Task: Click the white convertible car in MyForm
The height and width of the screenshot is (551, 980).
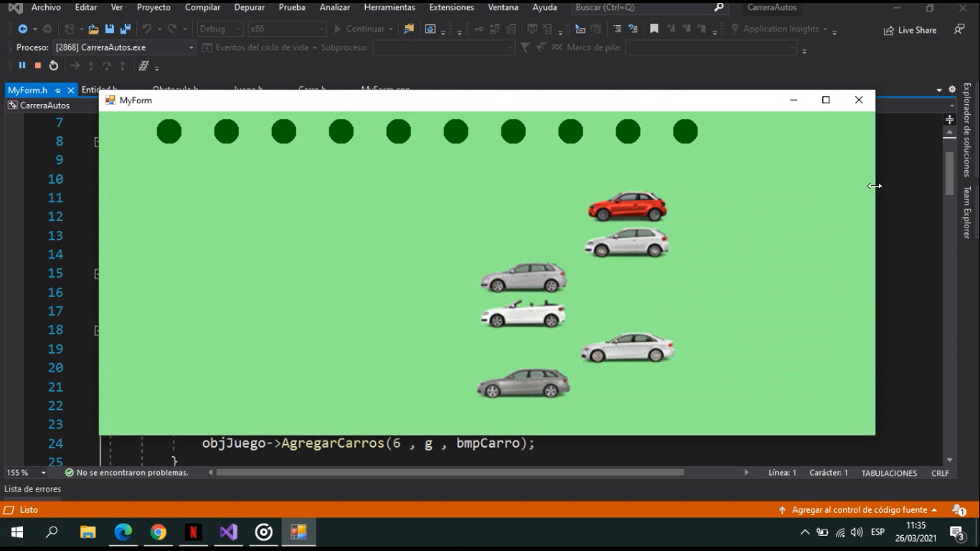Action: point(523,314)
